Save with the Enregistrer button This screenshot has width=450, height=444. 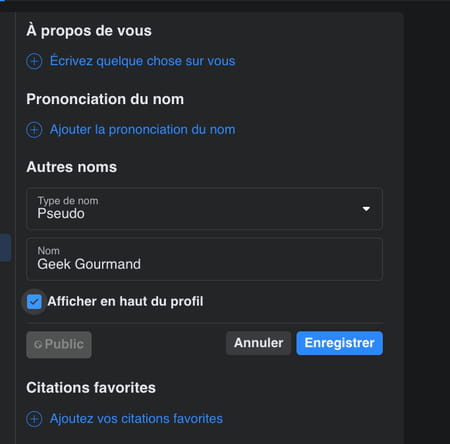(339, 343)
